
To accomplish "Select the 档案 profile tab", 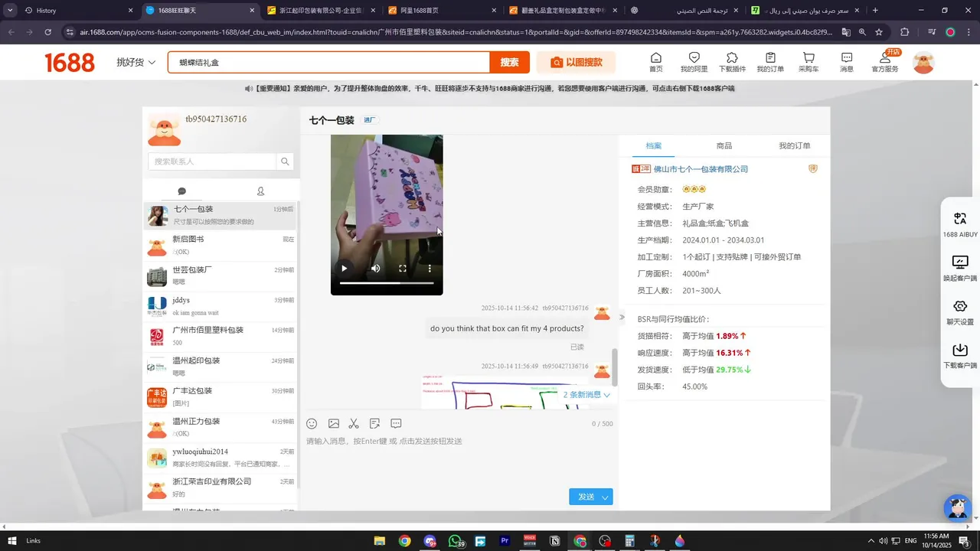I will click(653, 145).
